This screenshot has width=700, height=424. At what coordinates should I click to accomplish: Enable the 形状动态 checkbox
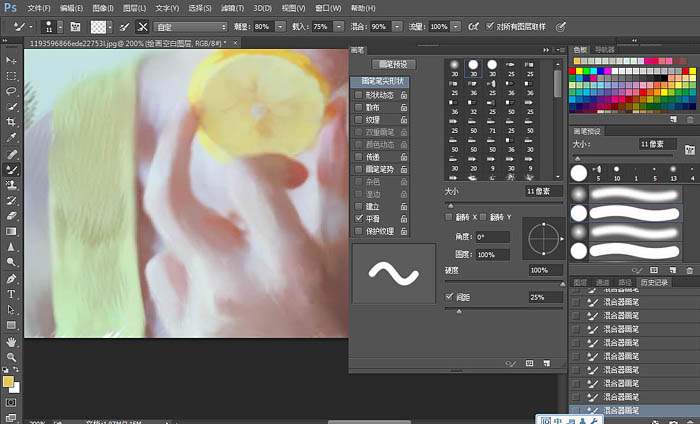coord(358,95)
